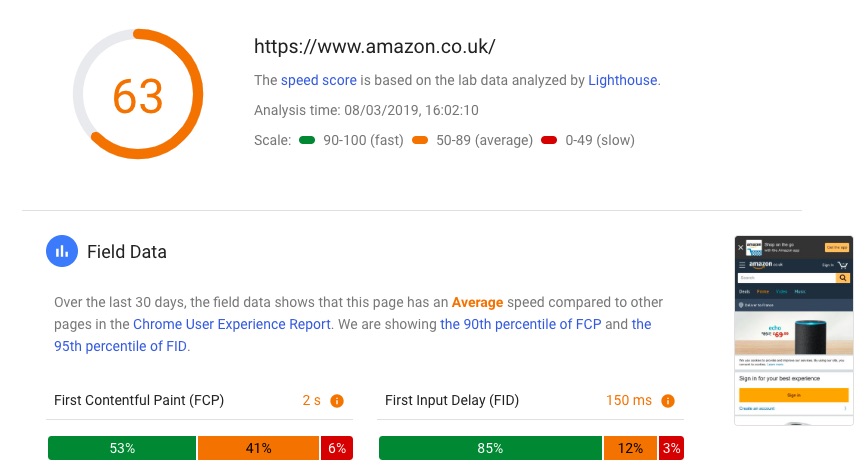Click the FID red 3% bar segment
866x476 pixels.
click(671, 448)
